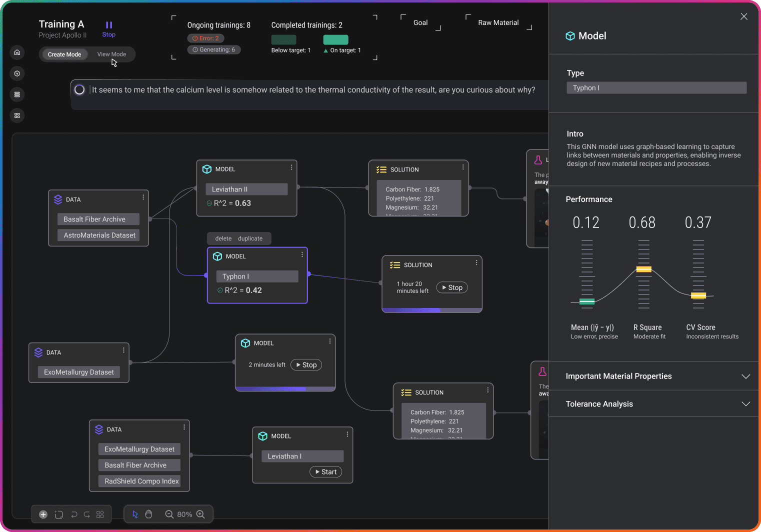Click the add sticky note icon
The image size is (761, 532).
coord(58,514)
